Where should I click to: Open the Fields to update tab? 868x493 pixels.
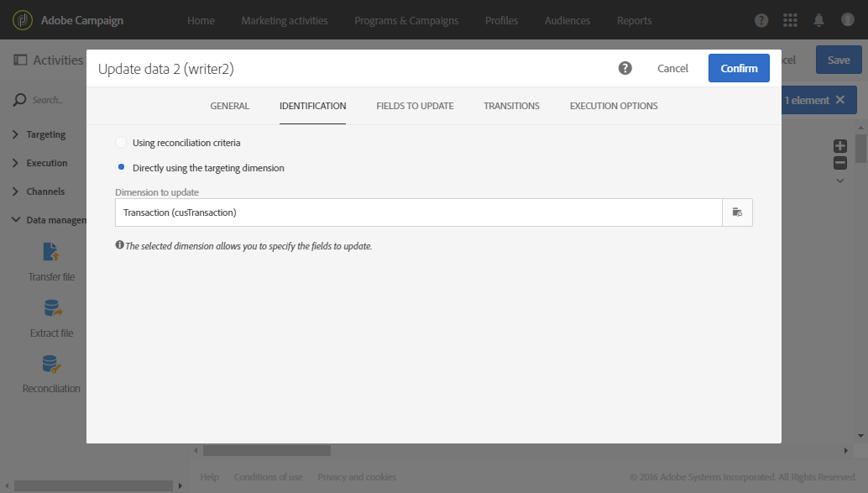coord(416,106)
